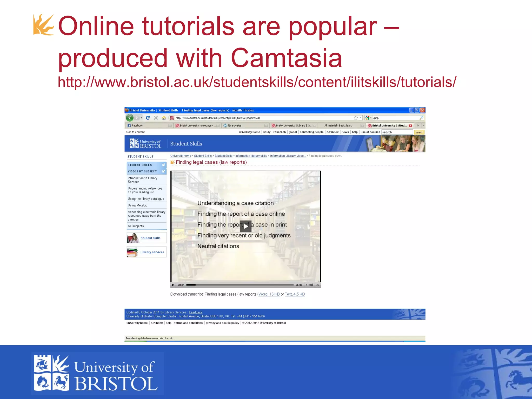This screenshot has height=399, width=532.
Task: Click University home in the breadcrumb
Action: coord(181,156)
